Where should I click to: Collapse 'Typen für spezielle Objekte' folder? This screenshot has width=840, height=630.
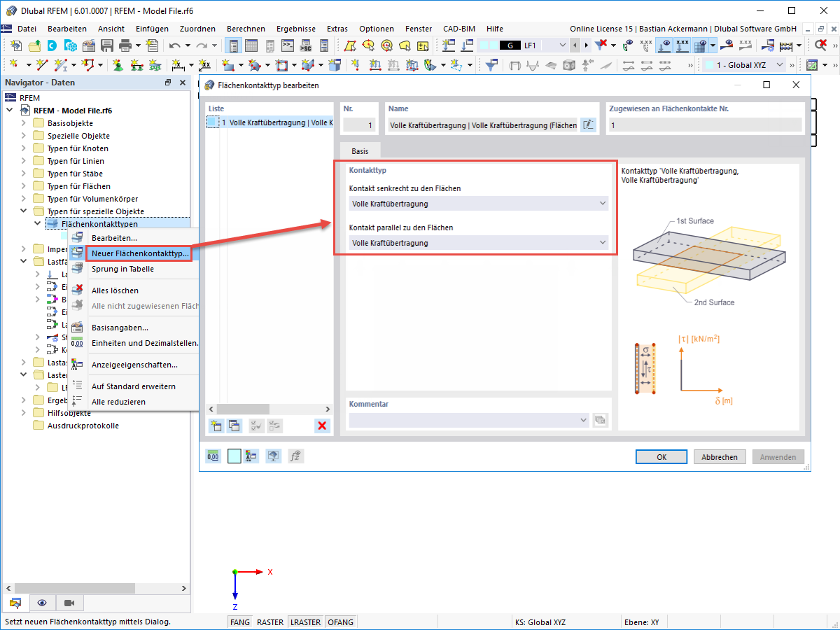click(x=24, y=211)
